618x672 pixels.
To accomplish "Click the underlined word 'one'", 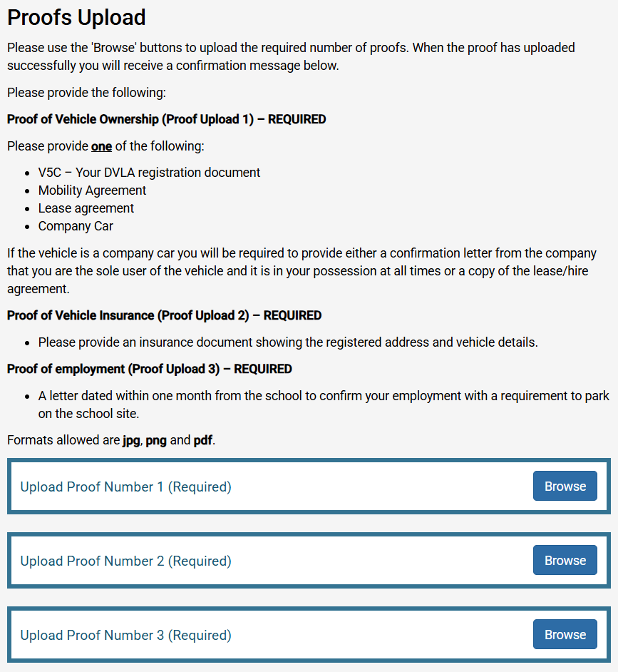I will click(x=101, y=146).
